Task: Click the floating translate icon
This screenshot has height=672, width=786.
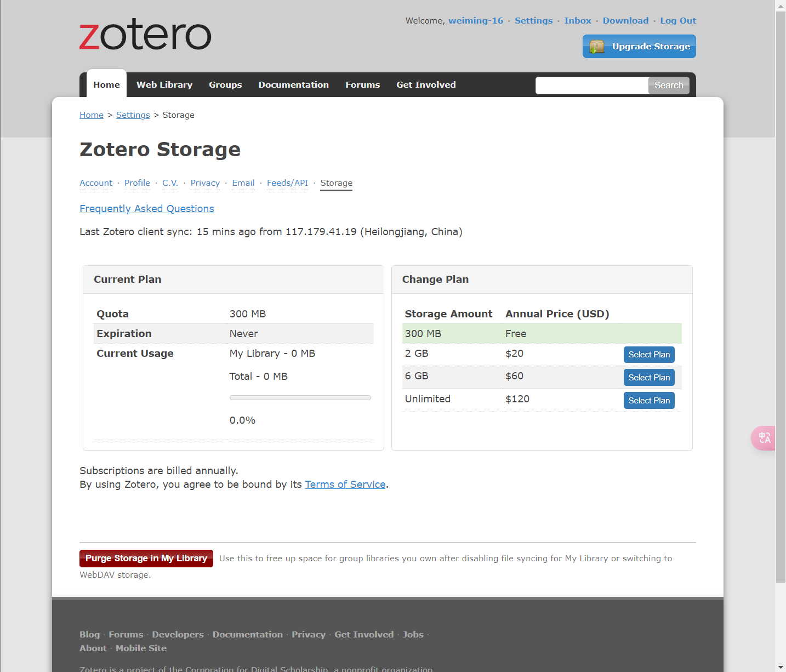Action: (x=764, y=438)
